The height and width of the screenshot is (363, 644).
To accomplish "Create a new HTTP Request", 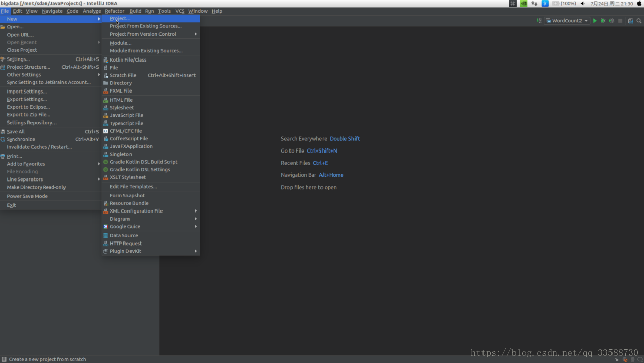I will [150, 244].
